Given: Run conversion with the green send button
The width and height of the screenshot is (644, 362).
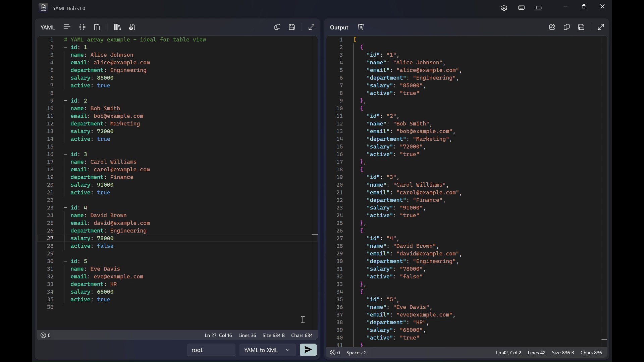Looking at the screenshot, I should pyautogui.click(x=308, y=350).
